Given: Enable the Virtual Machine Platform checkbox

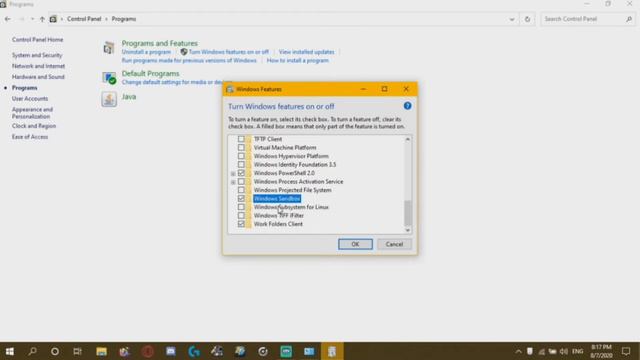Looking at the screenshot, I should click(x=241, y=147).
